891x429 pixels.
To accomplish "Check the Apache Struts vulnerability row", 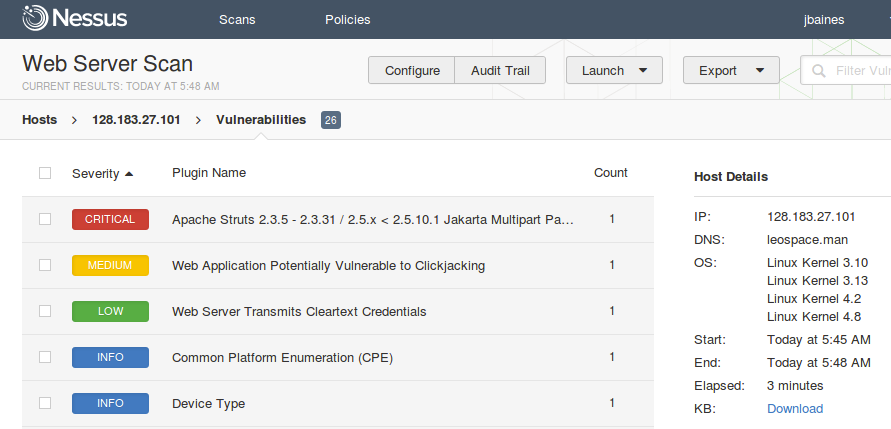I will coord(45,219).
